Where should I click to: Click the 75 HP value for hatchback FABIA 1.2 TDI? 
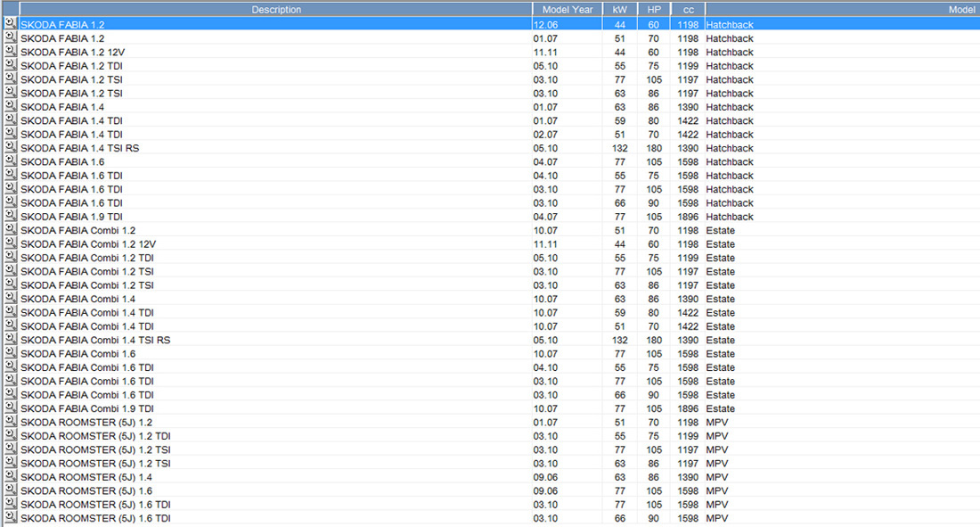point(653,66)
